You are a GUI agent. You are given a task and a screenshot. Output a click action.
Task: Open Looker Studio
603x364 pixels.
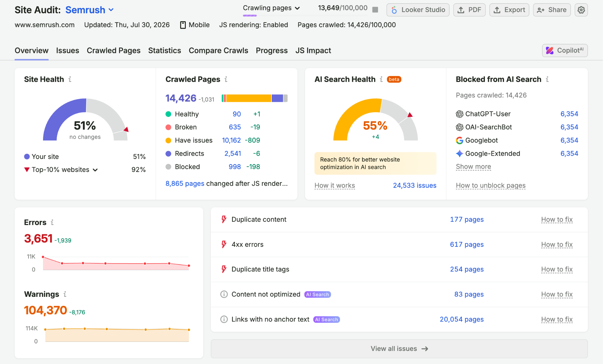[418, 10]
